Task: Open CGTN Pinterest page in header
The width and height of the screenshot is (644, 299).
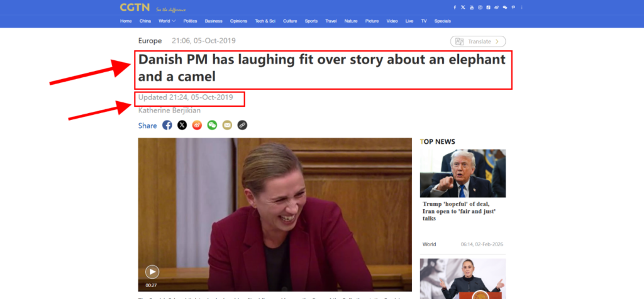Action: (513, 8)
